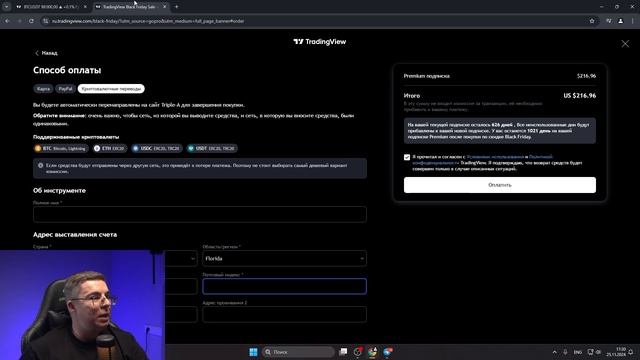Viewport: 640px width, 360px height.
Task: Click the BTC Bitcoin, Lightning chip
Action: tap(61, 148)
